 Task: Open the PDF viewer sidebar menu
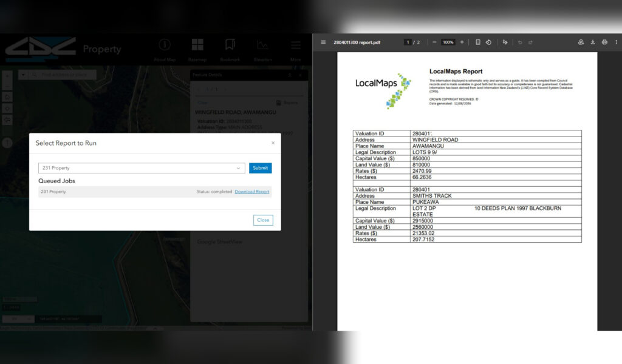click(x=323, y=42)
